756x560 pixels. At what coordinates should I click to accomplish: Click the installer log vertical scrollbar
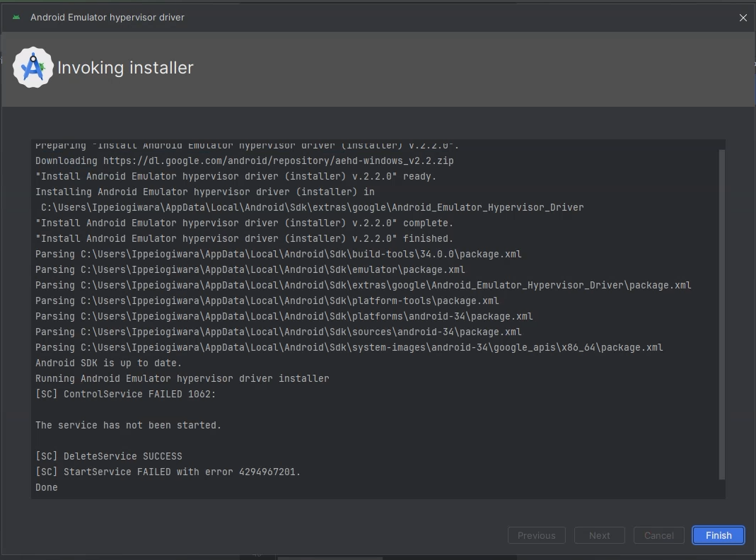point(721,311)
